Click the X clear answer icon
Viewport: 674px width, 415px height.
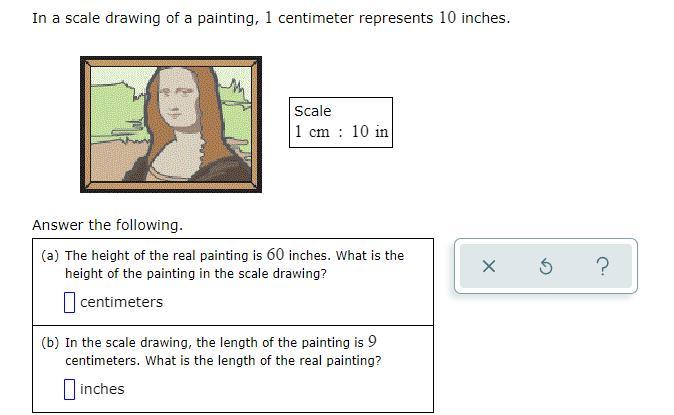click(x=488, y=266)
